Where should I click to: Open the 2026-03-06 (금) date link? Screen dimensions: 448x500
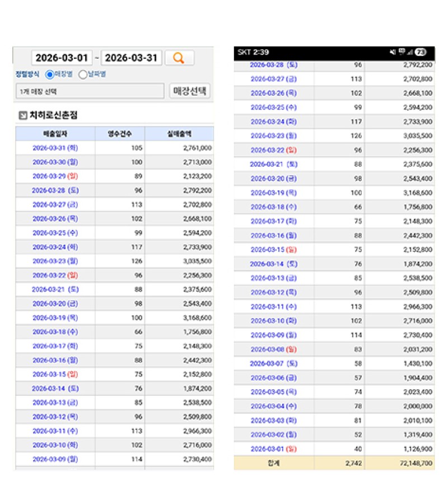pyautogui.click(x=274, y=378)
